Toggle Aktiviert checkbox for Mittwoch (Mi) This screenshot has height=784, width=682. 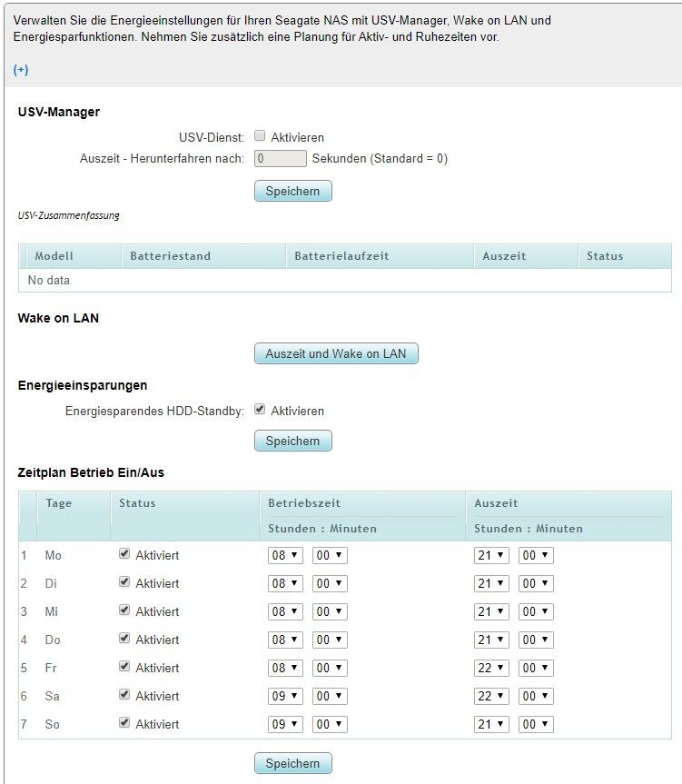pyautogui.click(x=124, y=610)
